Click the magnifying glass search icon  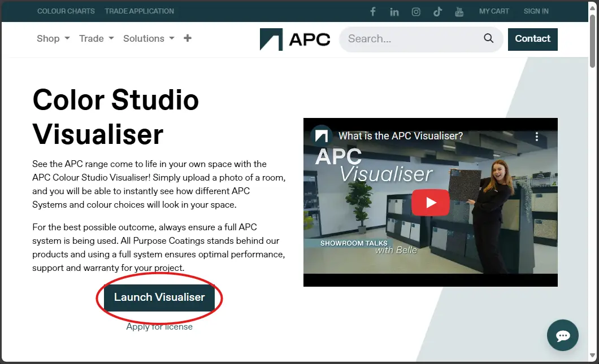click(x=489, y=38)
